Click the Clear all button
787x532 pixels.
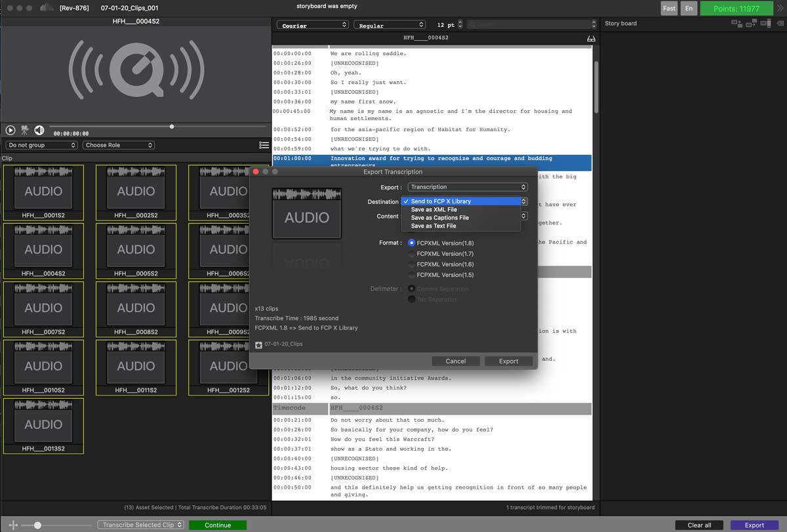click(x=699, y=525)
